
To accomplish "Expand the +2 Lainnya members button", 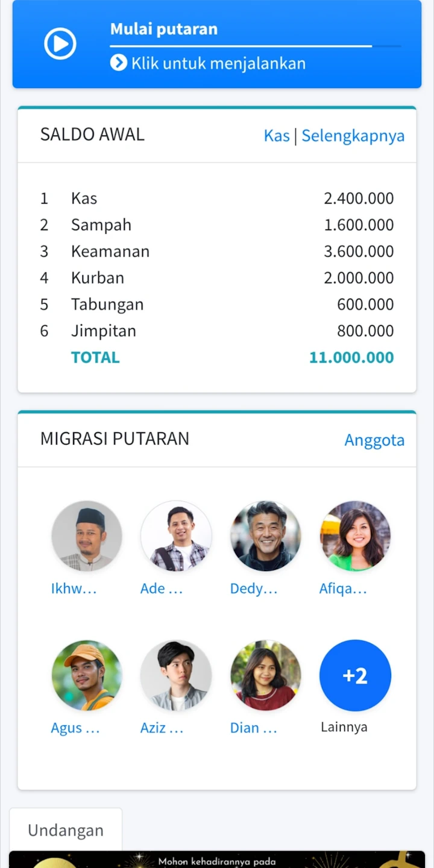I will coord(355,675).
